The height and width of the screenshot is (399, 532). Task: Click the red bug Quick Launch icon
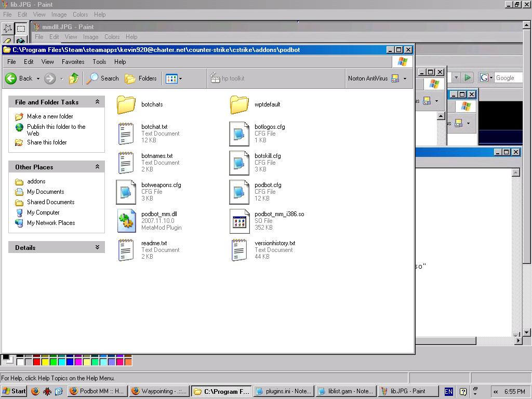[47, 391]
